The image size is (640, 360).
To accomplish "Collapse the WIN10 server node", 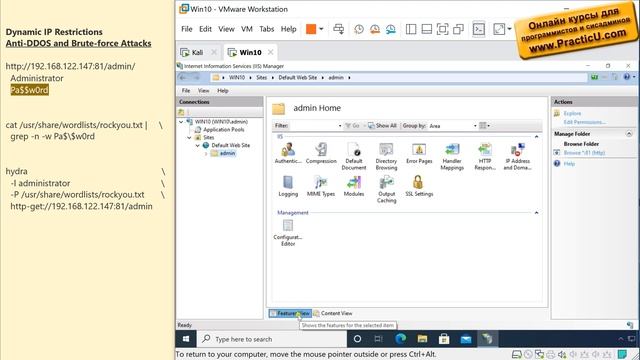I will (x=181, y=122).
